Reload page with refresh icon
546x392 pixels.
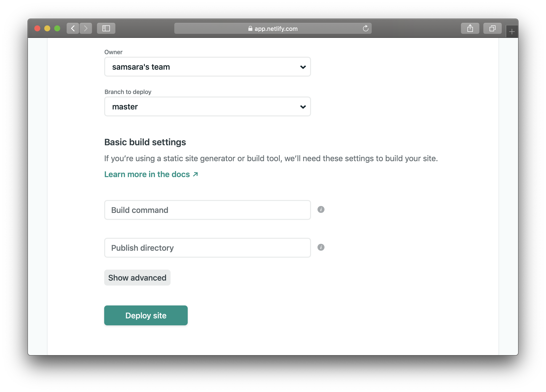pyautogui.click(x=365, y=28)
